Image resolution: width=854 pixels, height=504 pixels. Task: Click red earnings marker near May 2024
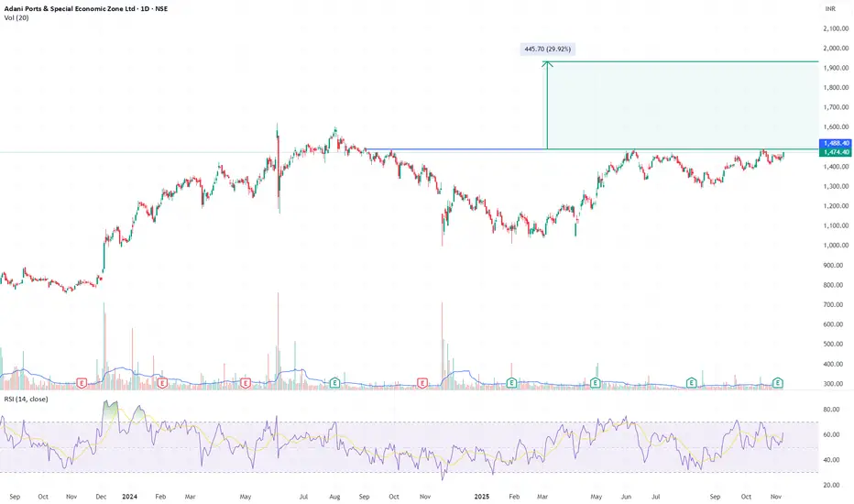pyautogui.click(x=245, y=383)
